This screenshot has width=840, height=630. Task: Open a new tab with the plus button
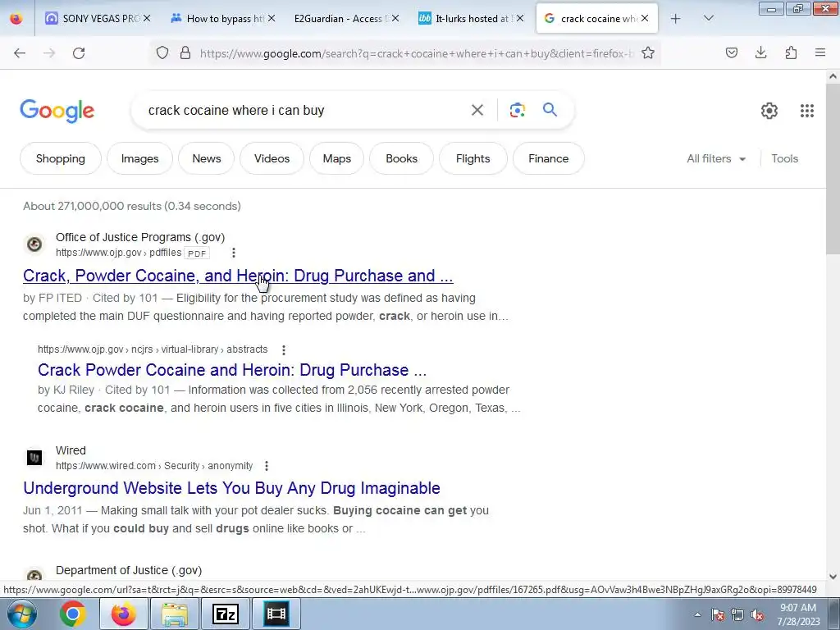pyautogui.click(x=676, y=19)
